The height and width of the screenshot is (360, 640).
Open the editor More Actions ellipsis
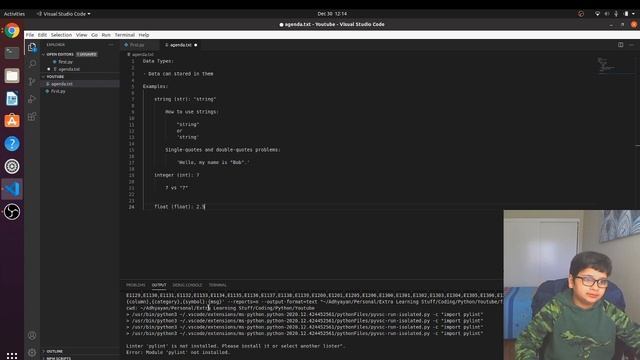tap(631, 45)
